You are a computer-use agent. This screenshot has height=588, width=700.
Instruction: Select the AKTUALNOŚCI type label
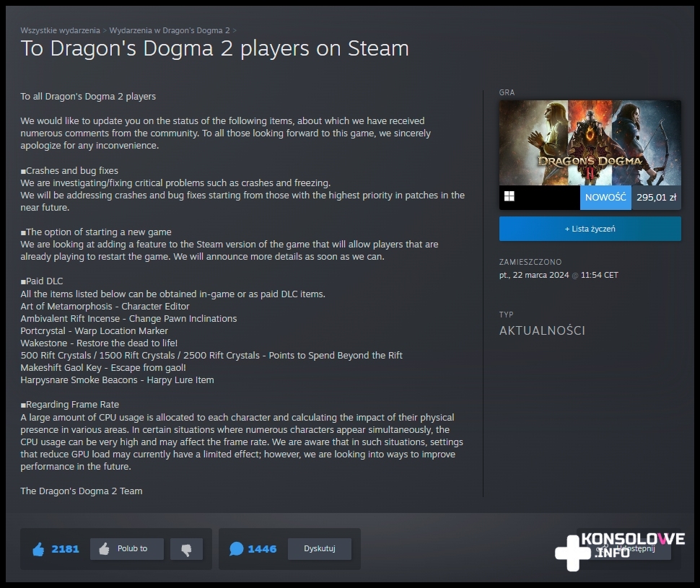pyautogui.click(x=542, y=331)
